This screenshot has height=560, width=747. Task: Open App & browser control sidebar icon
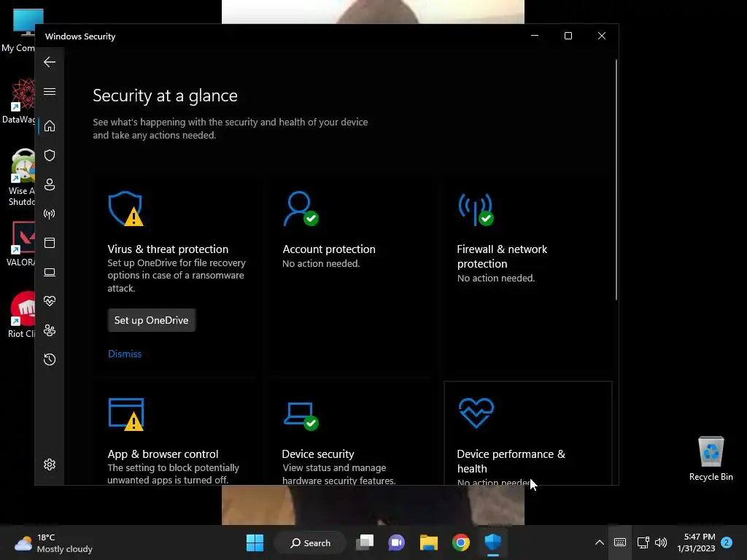[x=50, y=243]
